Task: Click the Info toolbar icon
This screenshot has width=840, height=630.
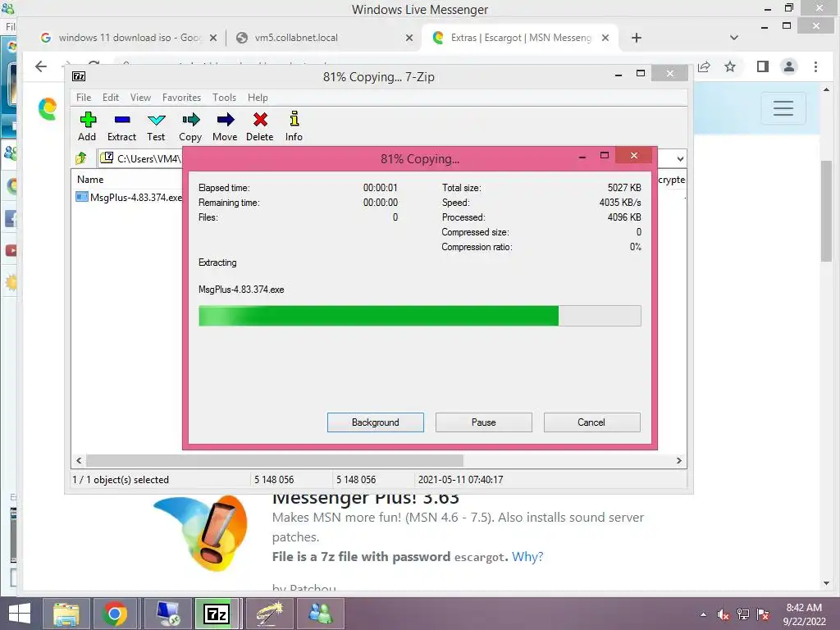Action: click(x=294, y=126)
